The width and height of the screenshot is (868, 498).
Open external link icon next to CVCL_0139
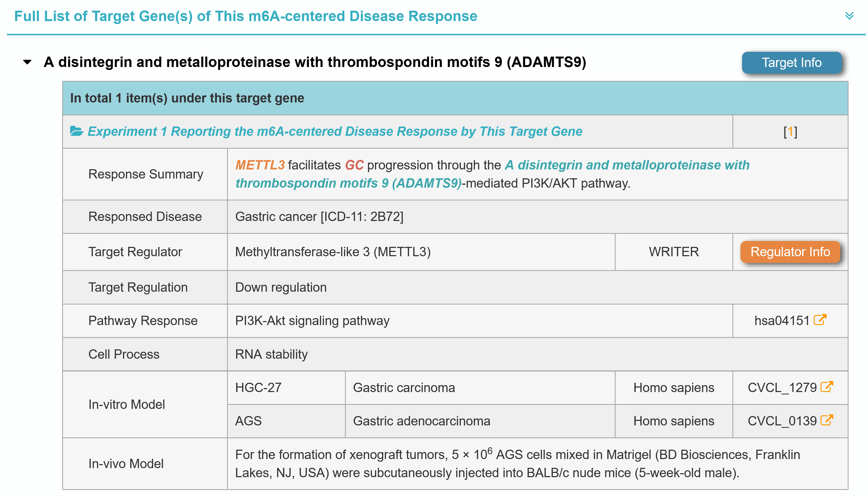pos(827,420)
